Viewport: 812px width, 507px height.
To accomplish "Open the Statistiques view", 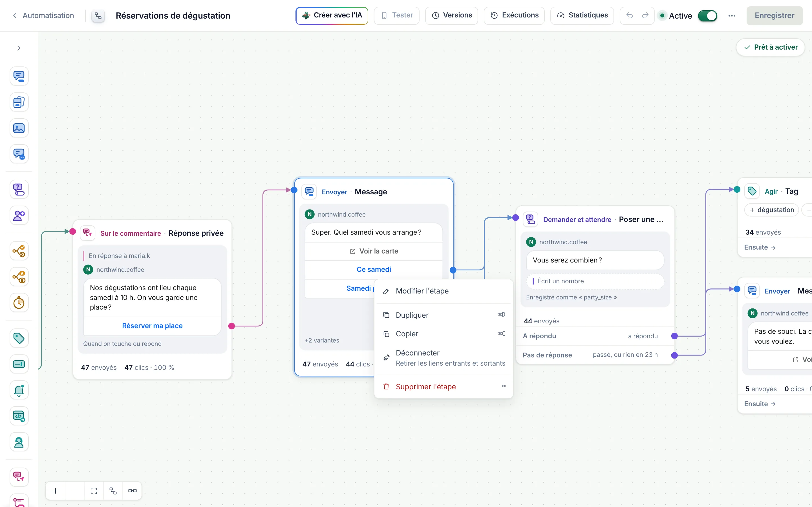I will tap(582, 15).
